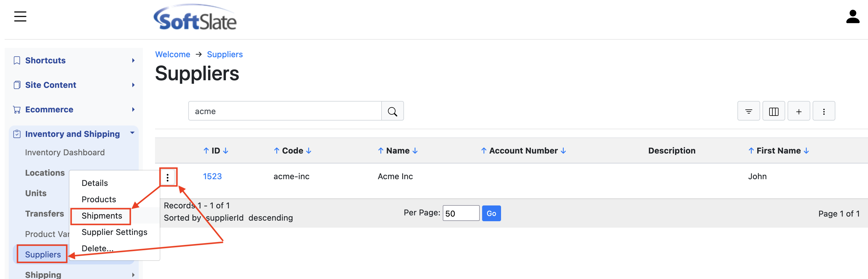
Task: Expand the Ecommerce sidebar section
Action: point(74,110)
